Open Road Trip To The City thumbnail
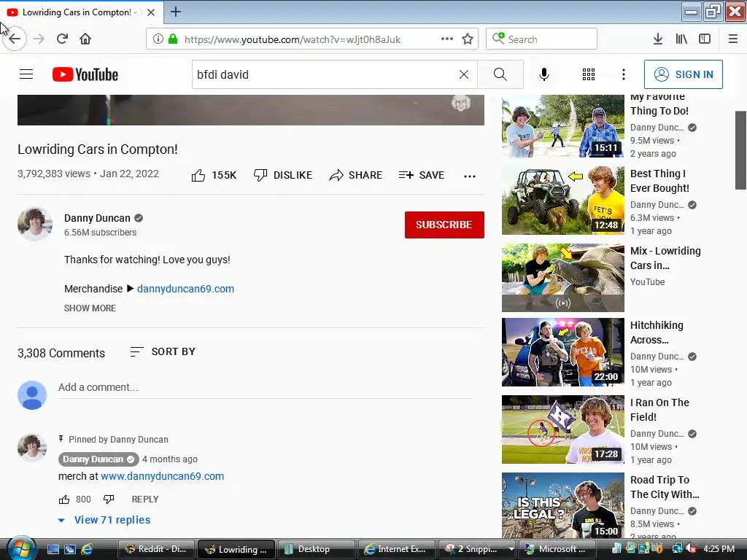The width and height of the screenshot is (747, 560). [562, 505]
